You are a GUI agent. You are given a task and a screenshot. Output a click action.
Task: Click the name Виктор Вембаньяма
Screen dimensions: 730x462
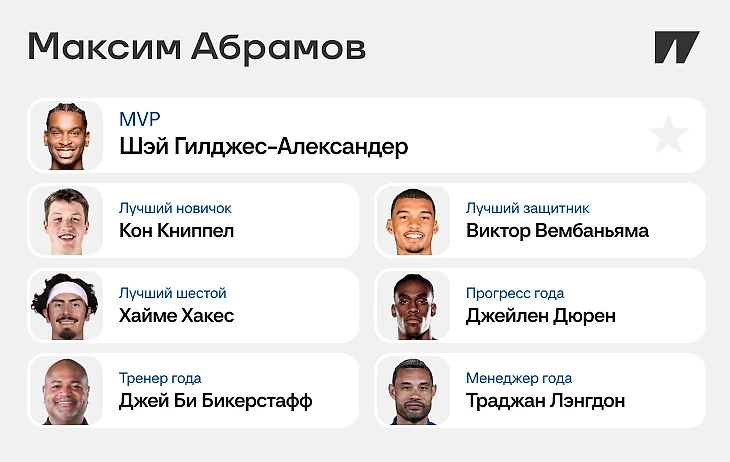(557, 231)
